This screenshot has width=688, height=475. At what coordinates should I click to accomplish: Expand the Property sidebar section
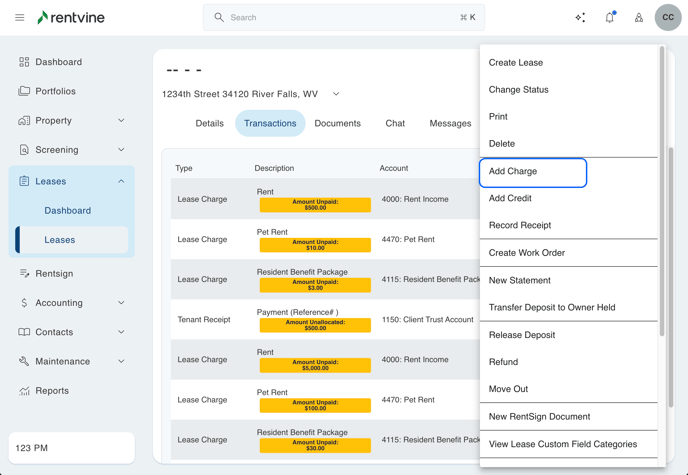pos(121,121)
